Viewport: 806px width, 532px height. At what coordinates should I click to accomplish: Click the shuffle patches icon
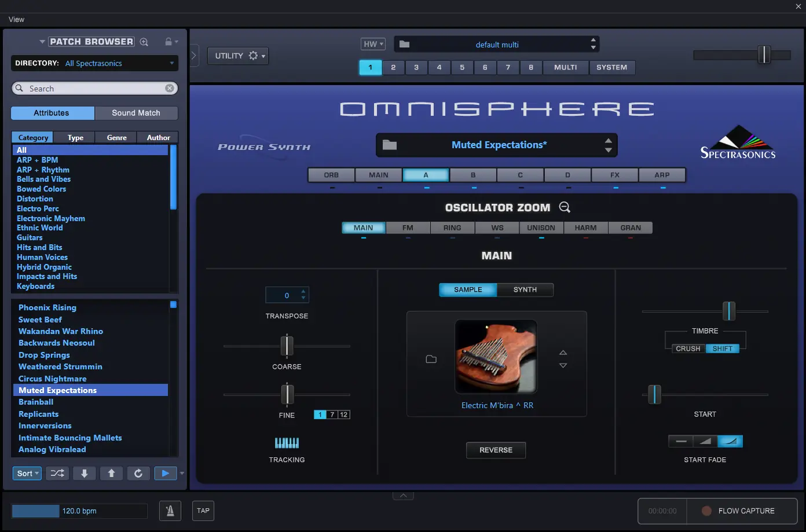pyautogui.click(x=58, y=474)
